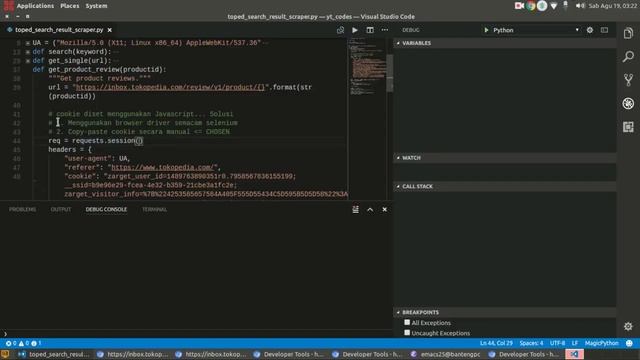Close the toped_search_result_scraper.py tab
The height and width of the screenshot is (360, 640).
(x=109, y=30)
